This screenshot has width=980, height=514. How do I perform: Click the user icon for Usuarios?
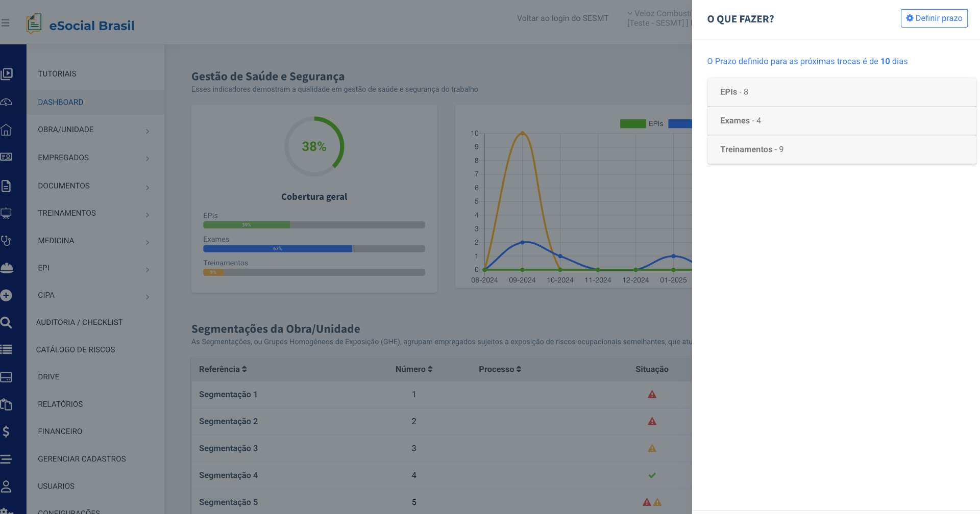[6, 486]
